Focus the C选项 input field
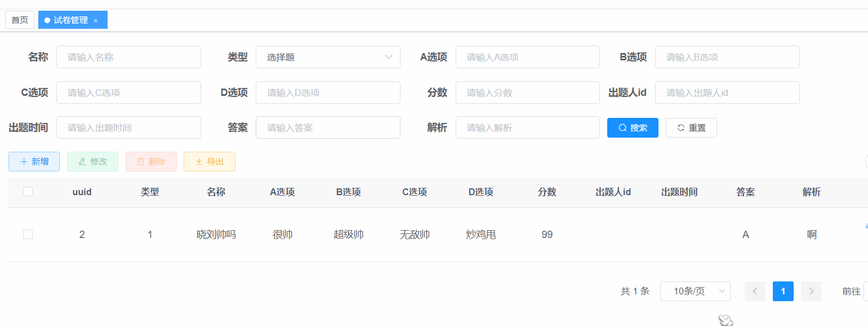This screenshot has height=326, width=868. tap(128, 92)
